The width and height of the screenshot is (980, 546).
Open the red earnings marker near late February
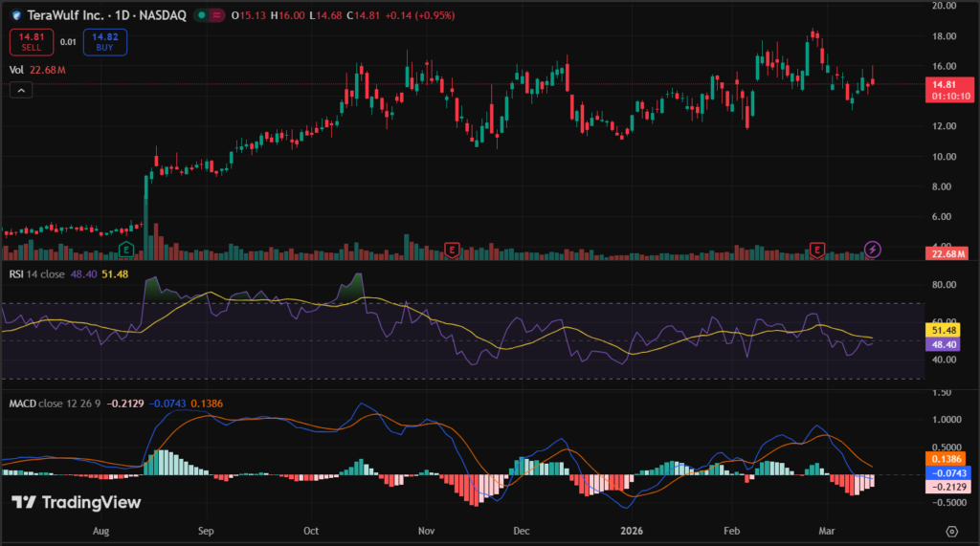click(817, 250)
